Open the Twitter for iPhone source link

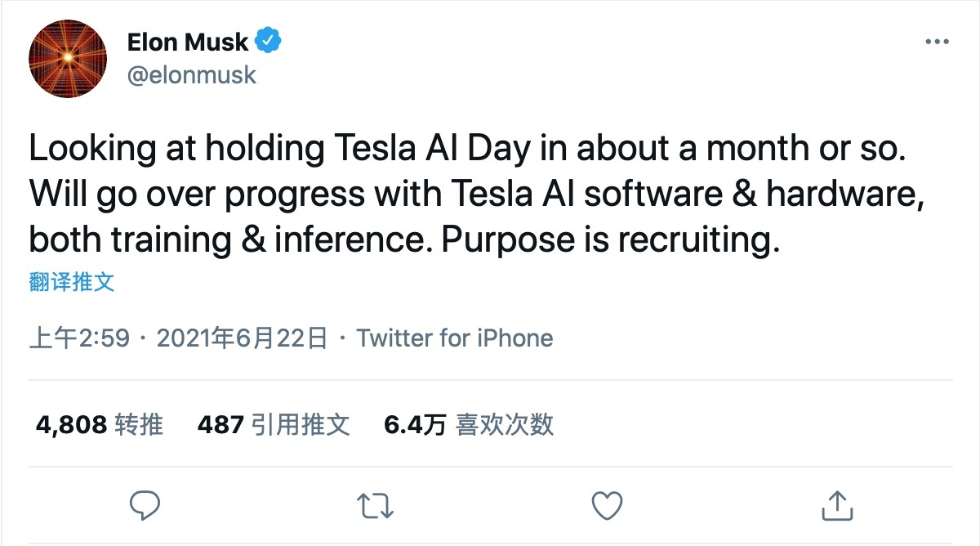[x=455, y=338]
